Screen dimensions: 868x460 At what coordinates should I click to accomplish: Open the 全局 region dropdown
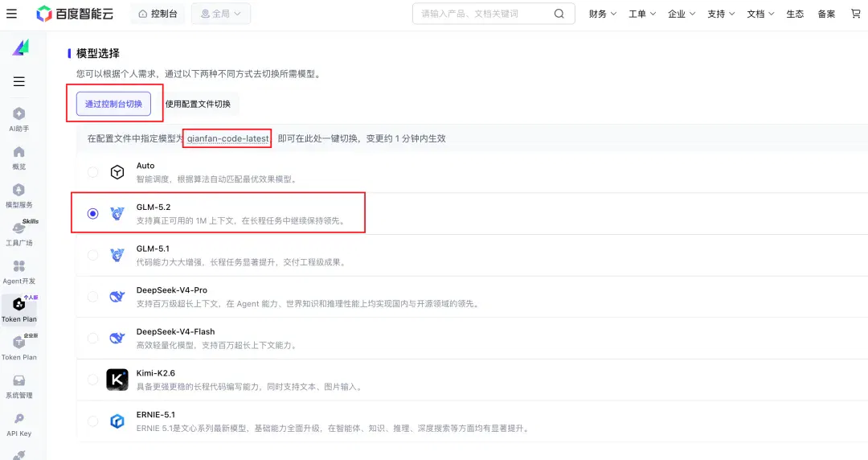[221, 14]
